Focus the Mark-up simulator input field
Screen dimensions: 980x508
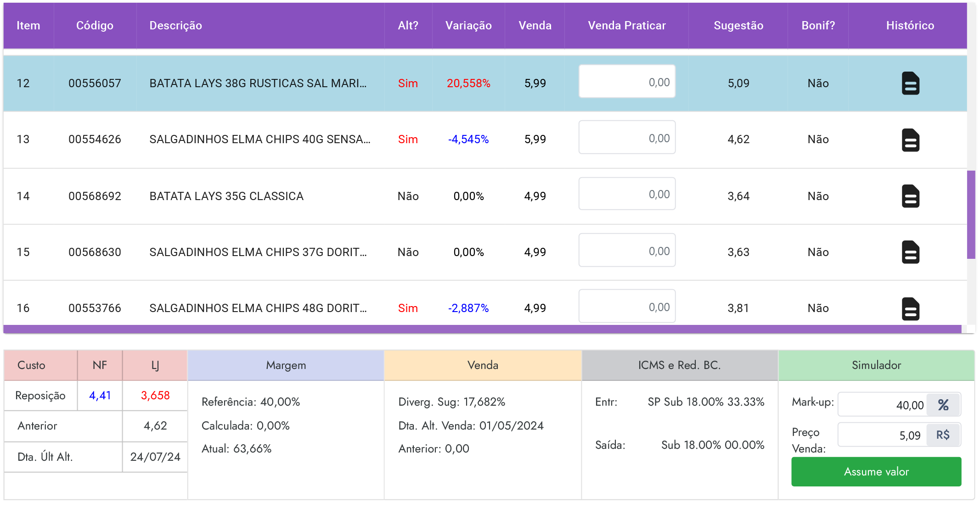click(882, 405)
